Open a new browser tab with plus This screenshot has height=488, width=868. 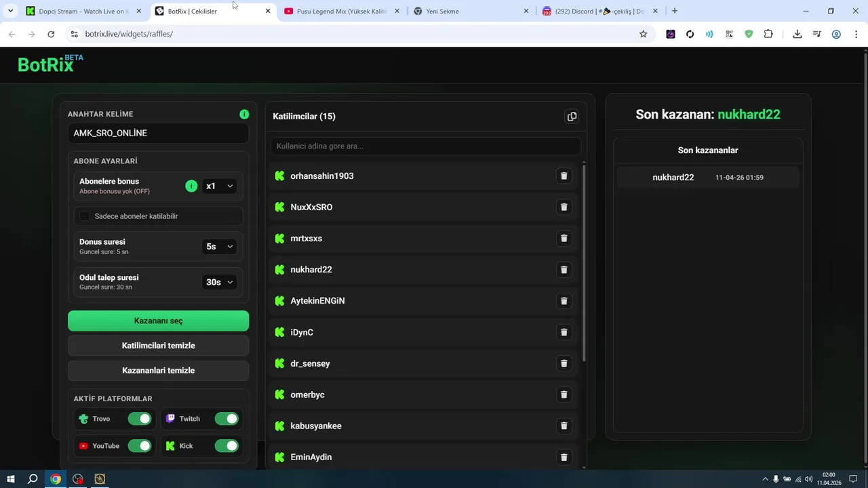(675, 11)
